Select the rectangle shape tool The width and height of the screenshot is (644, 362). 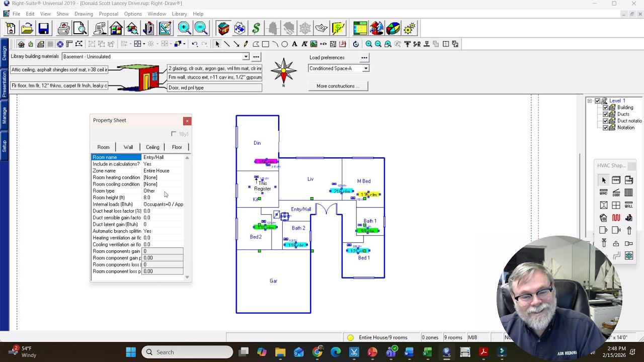265,44
